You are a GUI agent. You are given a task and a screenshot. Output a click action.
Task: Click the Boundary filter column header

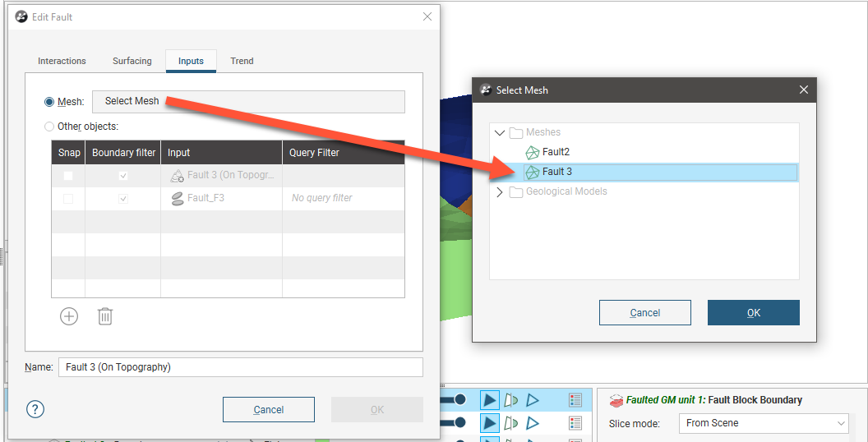pyautogui.click(x=123, y=153)
